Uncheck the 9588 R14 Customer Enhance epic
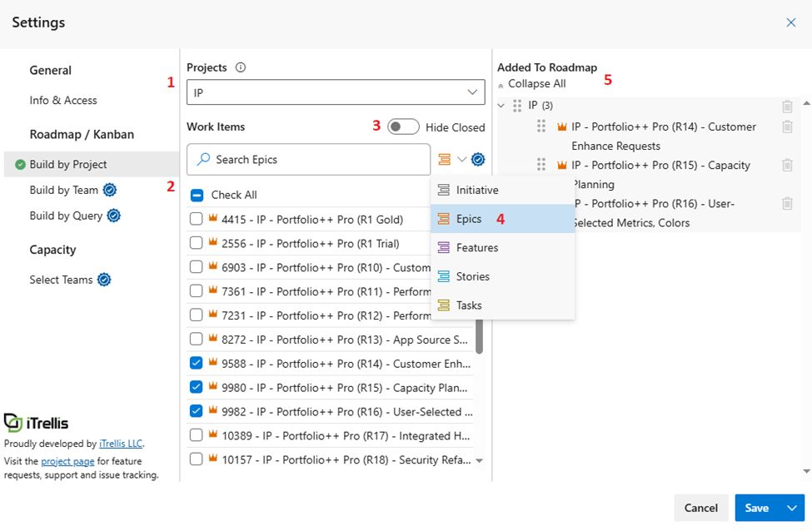Image resolution: width=812 pixels, height=531 pixels. pos(196,364)
